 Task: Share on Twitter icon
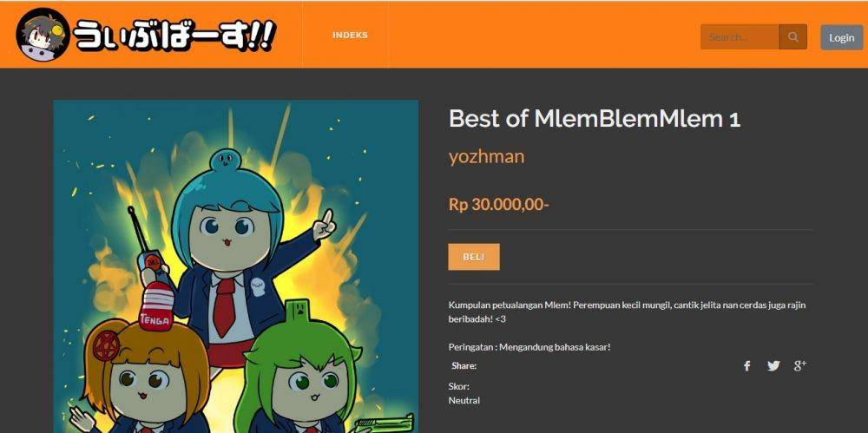[773, 365]
